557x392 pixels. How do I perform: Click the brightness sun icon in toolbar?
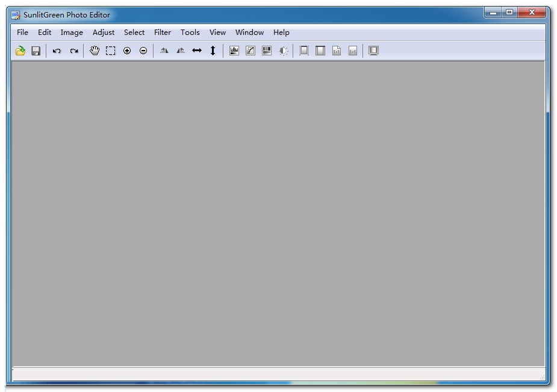tap(284, 51)
